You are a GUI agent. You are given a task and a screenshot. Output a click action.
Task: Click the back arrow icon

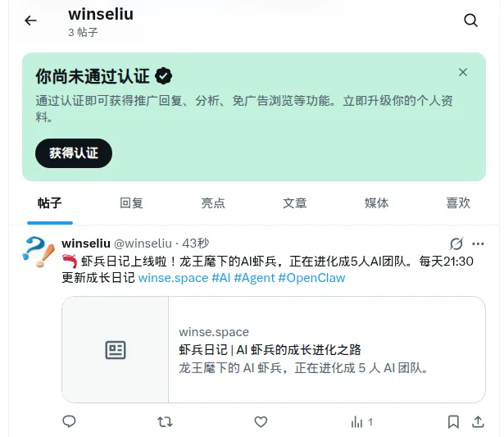click(30, 20)
